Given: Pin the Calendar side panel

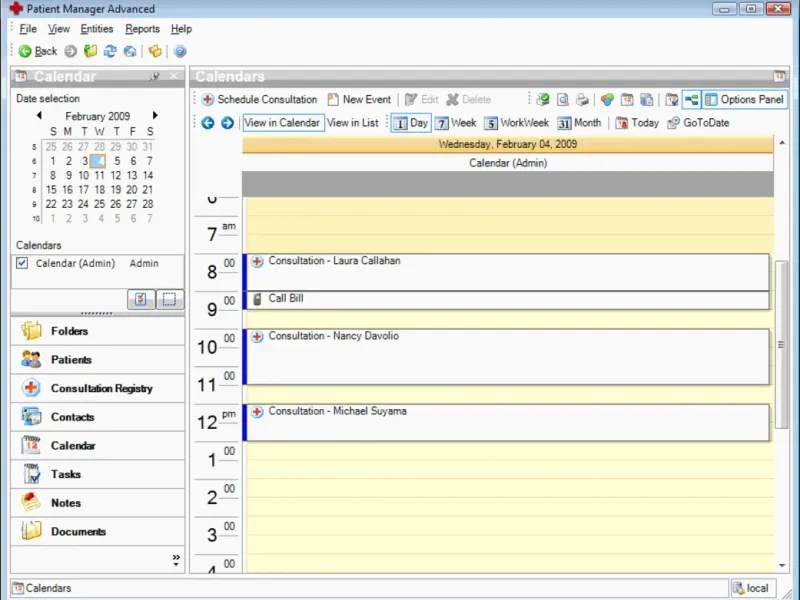Looking at the screenshot, I should [155, 77].
